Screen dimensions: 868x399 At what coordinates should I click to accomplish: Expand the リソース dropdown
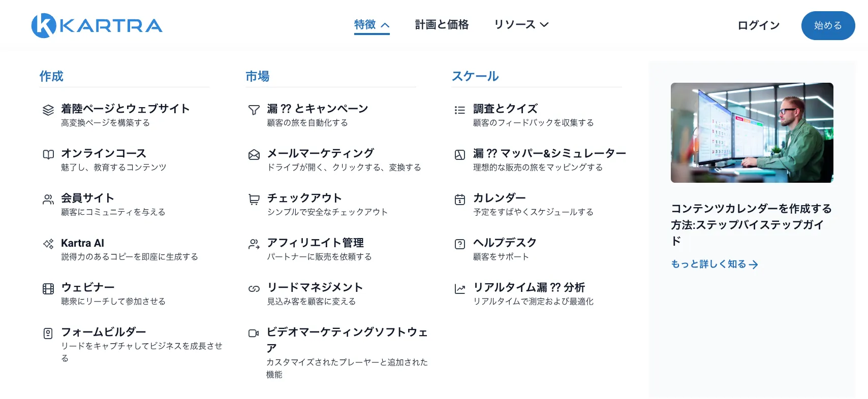[521, 25]
